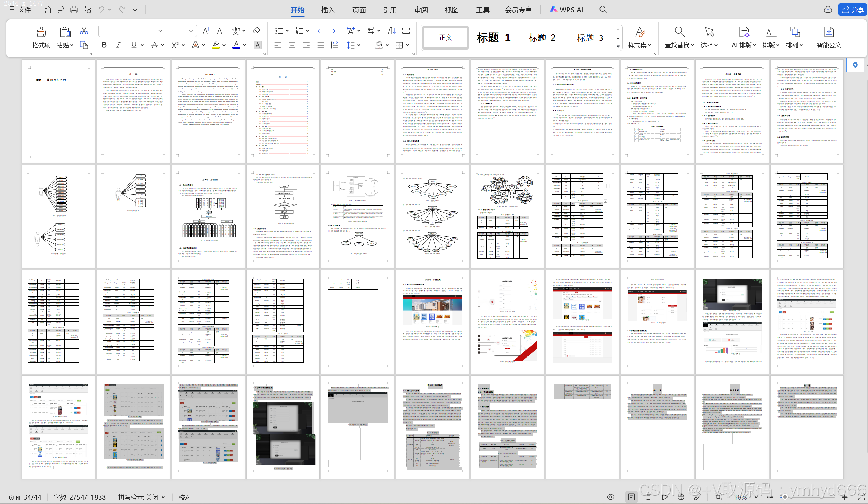Toggle bold formatting

104,45
